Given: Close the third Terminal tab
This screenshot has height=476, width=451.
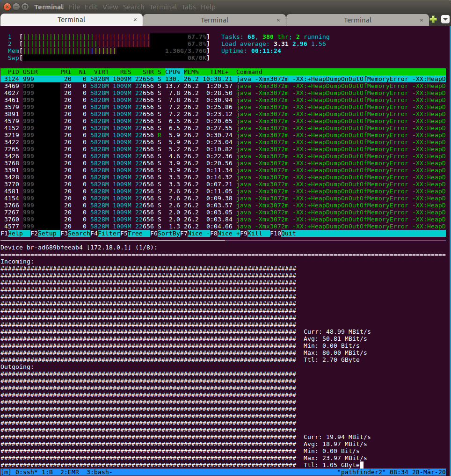Looking at the screenshot, I should click(x=421, y=20).
